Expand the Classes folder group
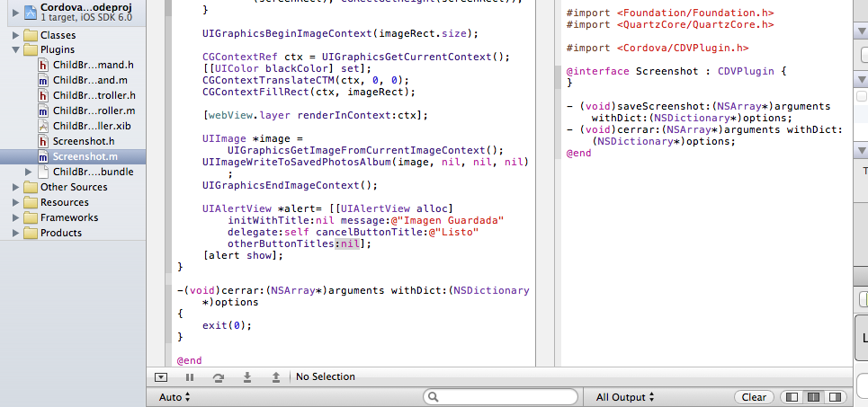Viewport: 868px width, 407px height. click(x=16, y=34)
